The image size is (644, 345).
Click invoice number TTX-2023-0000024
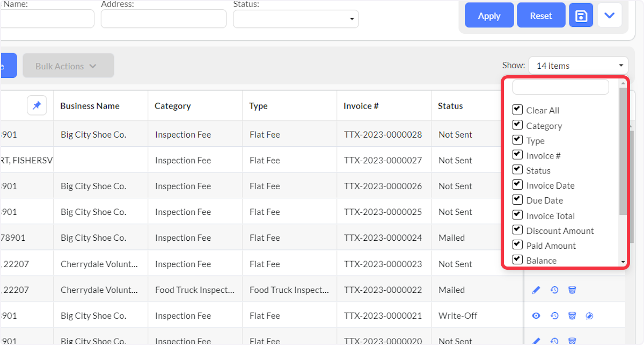click(383, 238)
